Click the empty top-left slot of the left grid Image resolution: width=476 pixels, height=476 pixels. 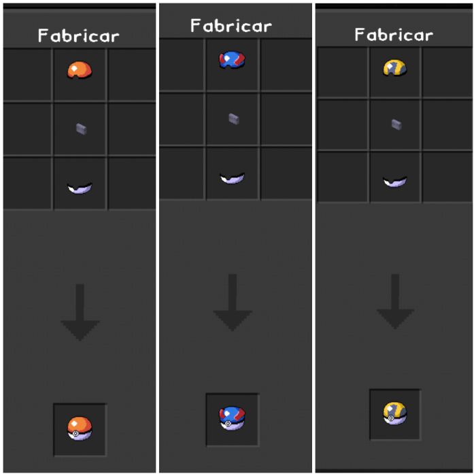(27, 75)
